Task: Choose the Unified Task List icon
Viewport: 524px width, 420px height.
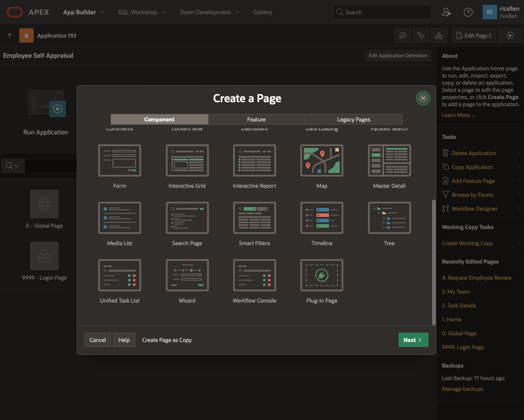Action: [x=120, y=275]
